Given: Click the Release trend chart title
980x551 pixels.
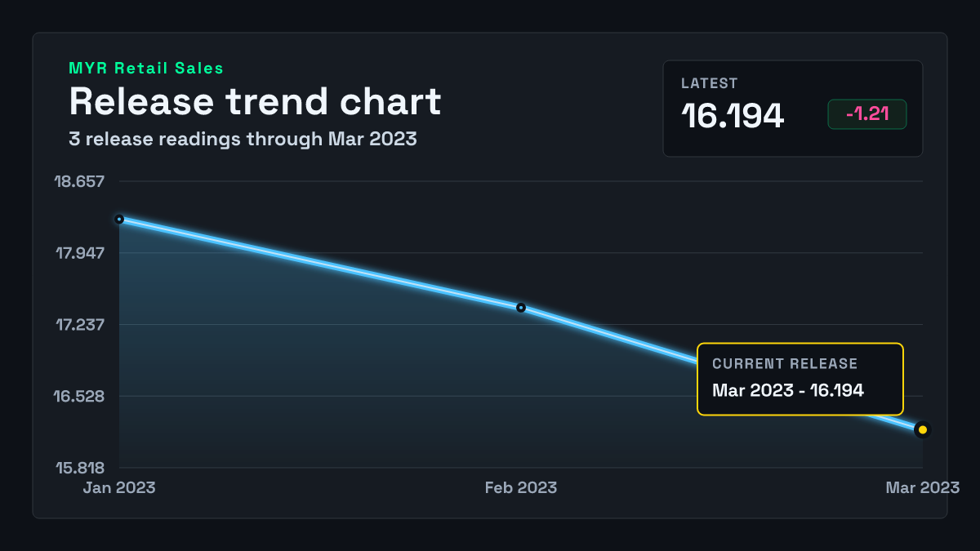Looking at the screenshot, I should [255, 101].
